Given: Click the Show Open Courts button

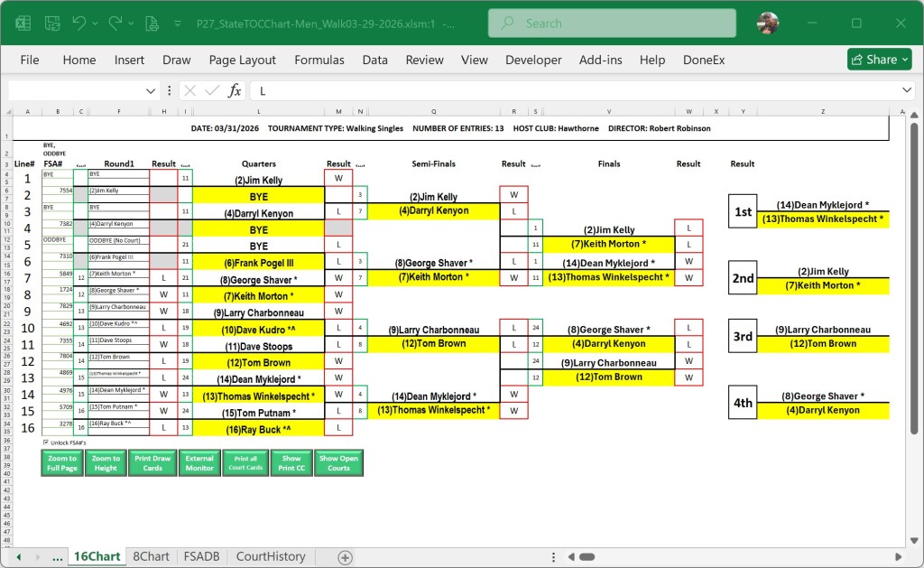Looking at the screenshot, I should pos(338,463).
